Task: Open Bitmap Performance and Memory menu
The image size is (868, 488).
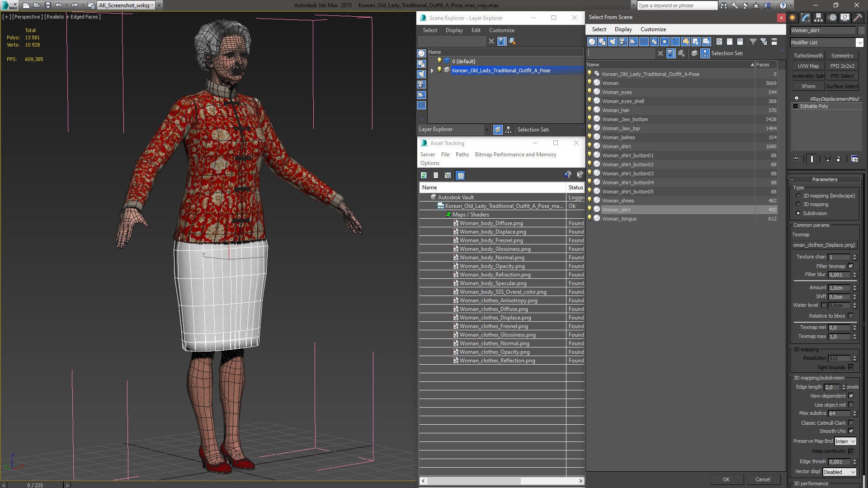Action: (515, 155)
